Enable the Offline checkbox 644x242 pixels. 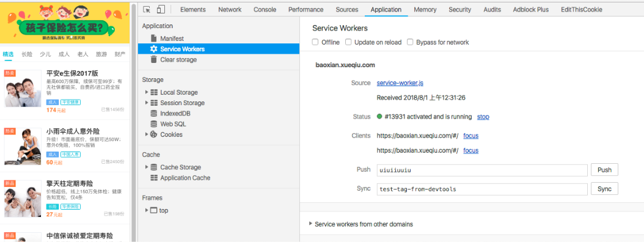pos(315,42)
